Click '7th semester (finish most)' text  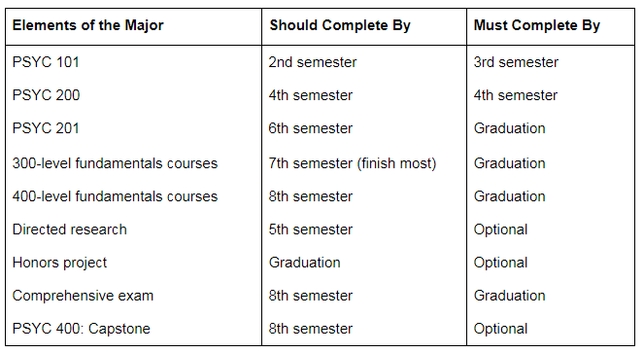click(353, 163)
